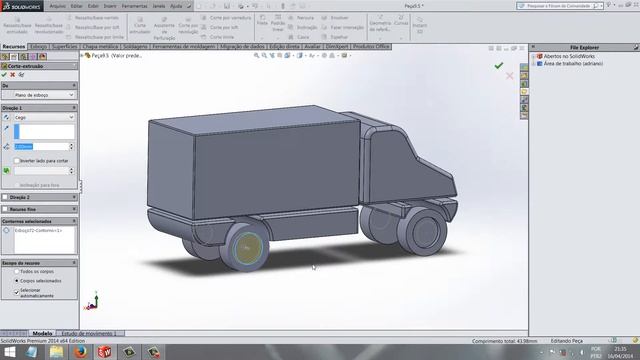Accept feature with viewport corner green check

click(x=498, y=65)
